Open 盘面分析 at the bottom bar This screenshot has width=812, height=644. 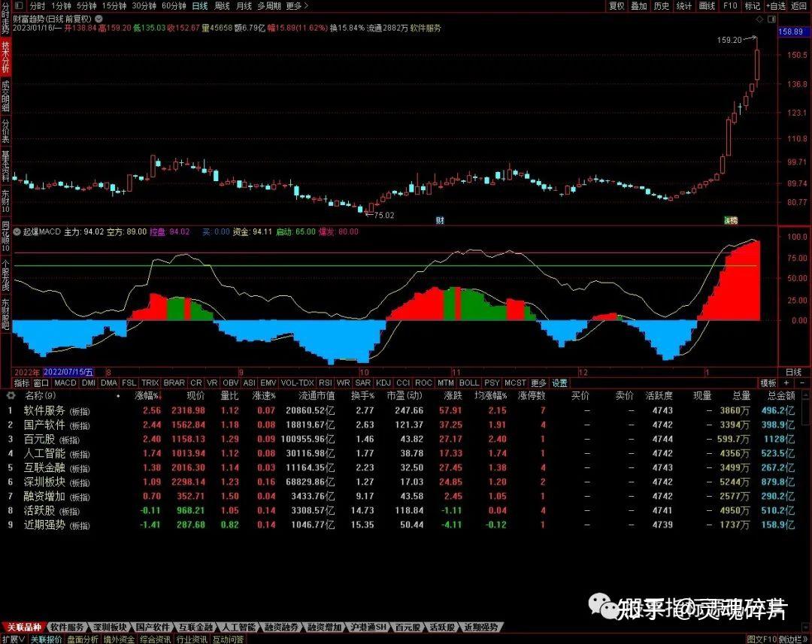coord(82,637)
